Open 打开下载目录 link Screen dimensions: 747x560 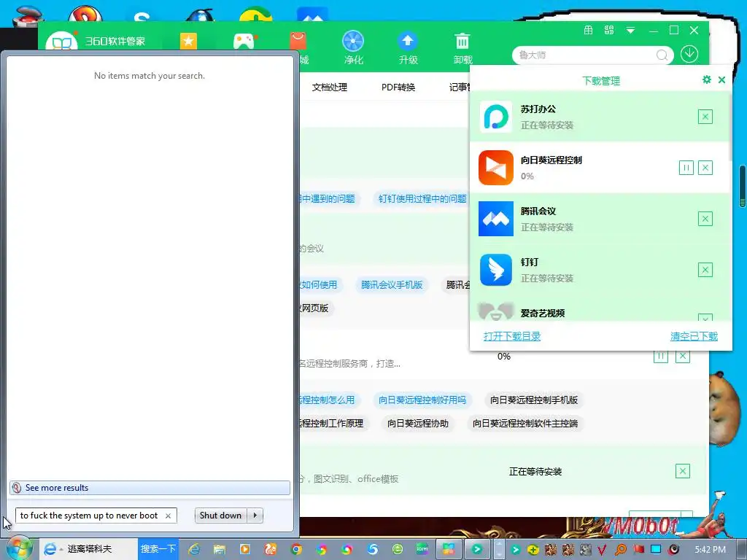512,336
